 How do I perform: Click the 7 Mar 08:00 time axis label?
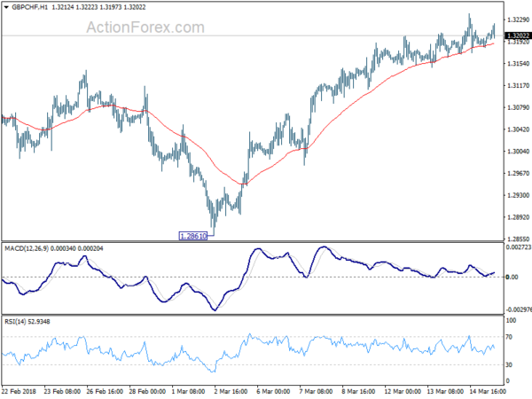point(316,391)
